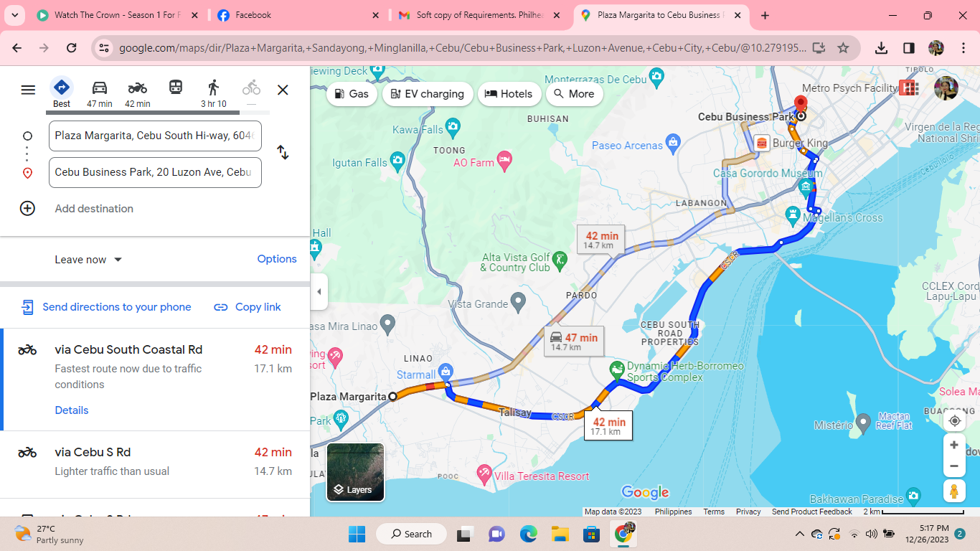Viewport: 980px width, 551px height.
Task: Select the walking travel mode icon
Action: pyautogui.click(x=213, y=88)
